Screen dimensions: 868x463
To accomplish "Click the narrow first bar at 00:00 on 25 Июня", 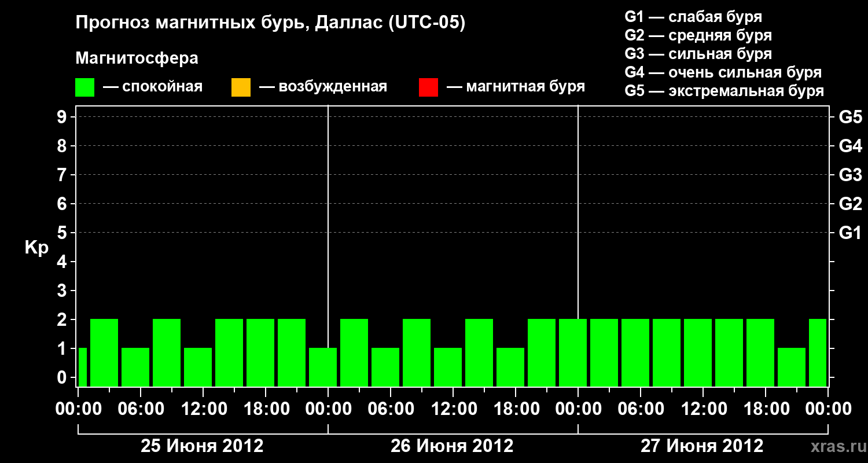I will (82, 367).
